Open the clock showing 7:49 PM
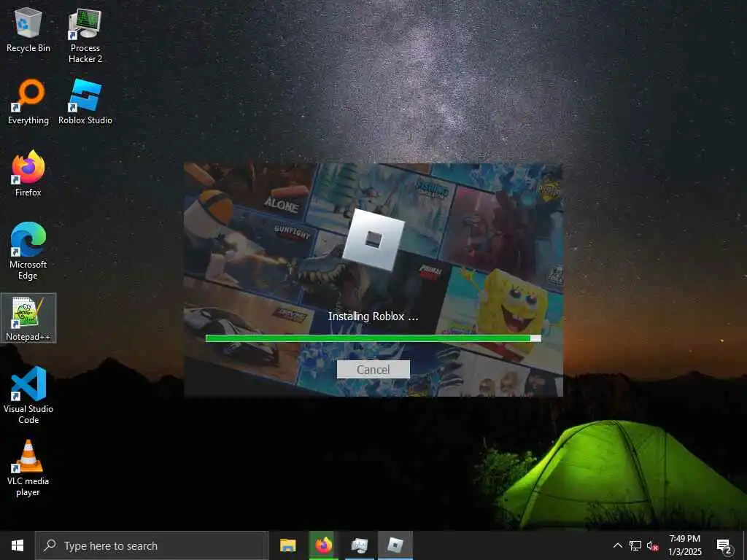 (684, 545)
